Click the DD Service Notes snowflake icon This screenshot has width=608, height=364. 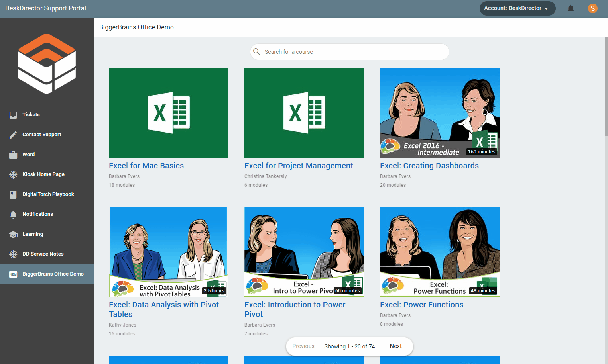(x=13, y=254)
